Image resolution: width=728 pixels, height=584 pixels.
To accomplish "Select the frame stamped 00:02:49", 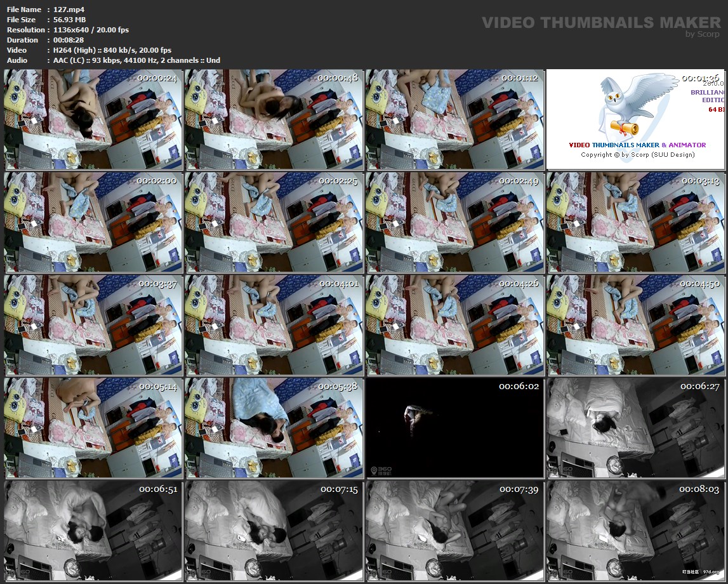I will pyautogui.click(x=454, y=222).
